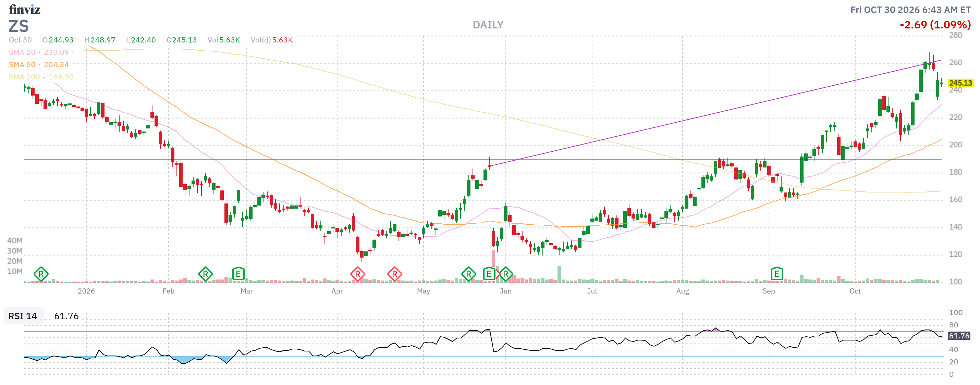Click the RSI 14 indicator label

(23, 316)
